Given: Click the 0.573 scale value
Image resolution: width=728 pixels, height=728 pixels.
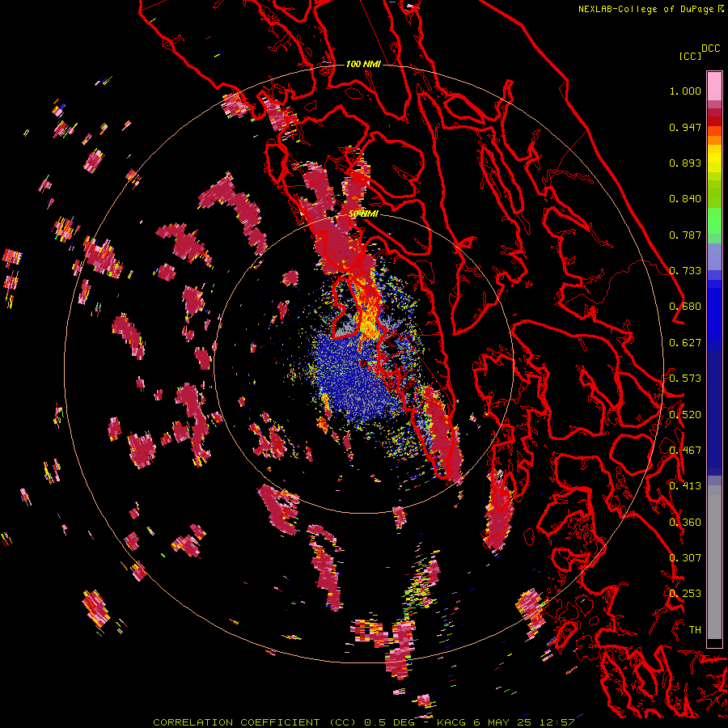Looking at the screenshot, I should click(x=685, y=379).
